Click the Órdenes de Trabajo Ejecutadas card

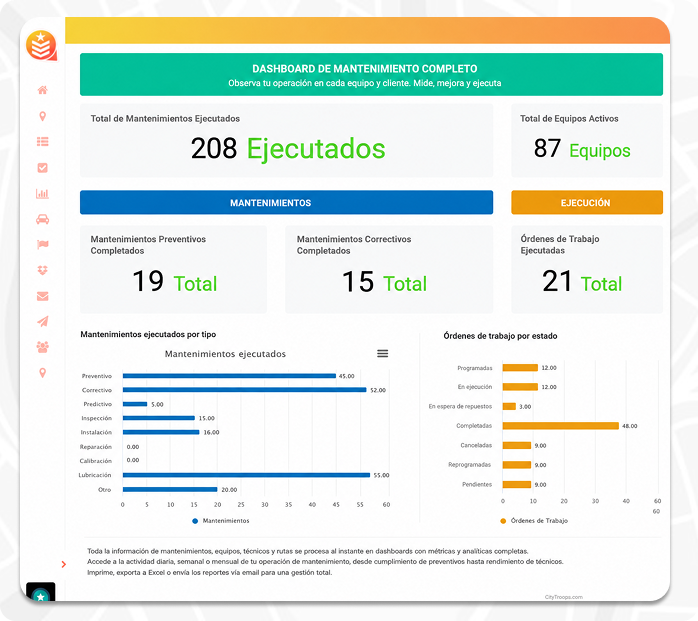point(587,269)
